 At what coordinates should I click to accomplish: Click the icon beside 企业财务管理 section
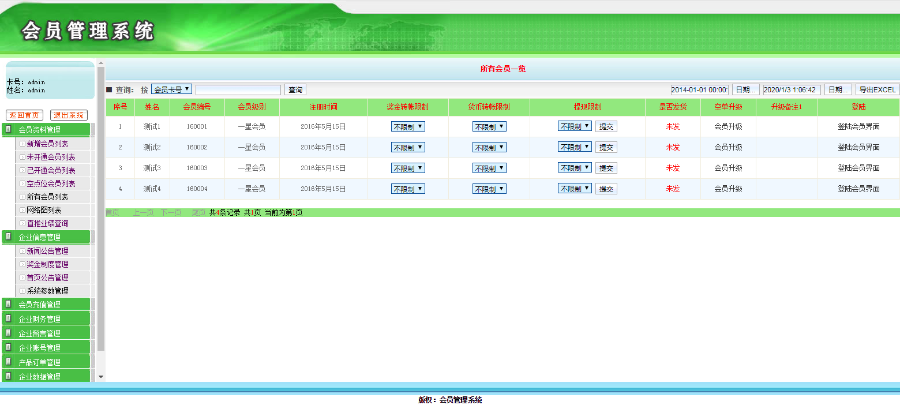tap(9, 319)
